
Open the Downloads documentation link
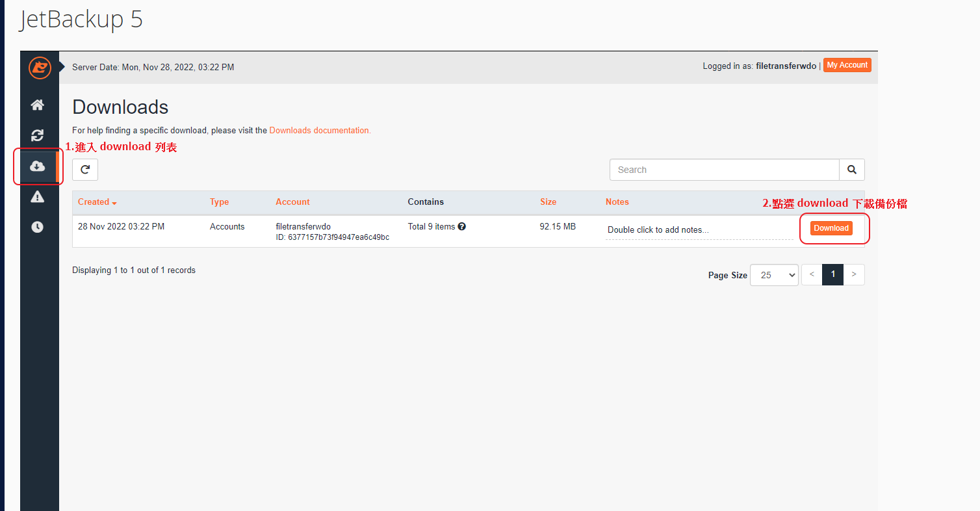coord(320,131)
